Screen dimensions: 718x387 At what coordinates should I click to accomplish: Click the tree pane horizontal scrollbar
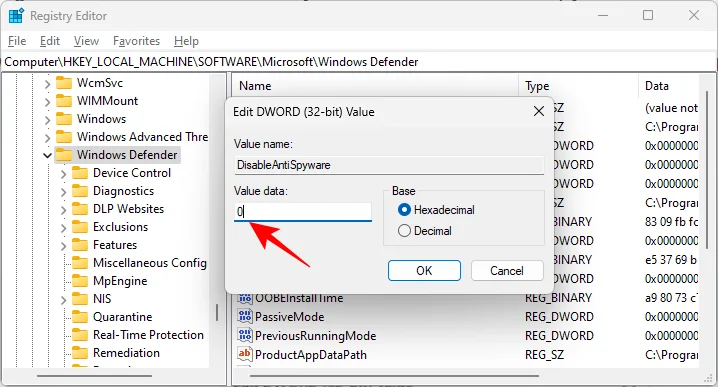coord(94,376)
